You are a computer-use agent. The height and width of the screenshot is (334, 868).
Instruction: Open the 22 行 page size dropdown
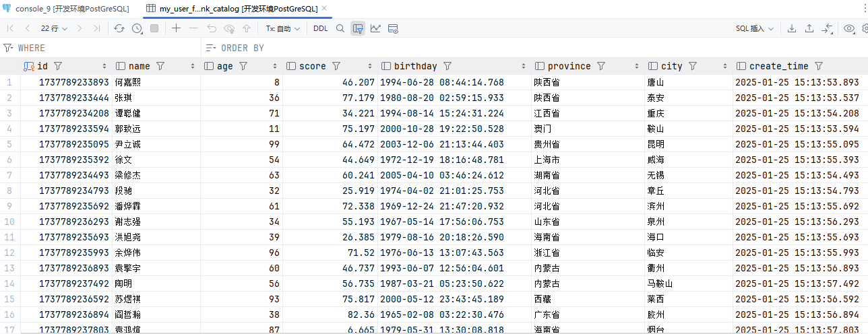pos(54,28)
